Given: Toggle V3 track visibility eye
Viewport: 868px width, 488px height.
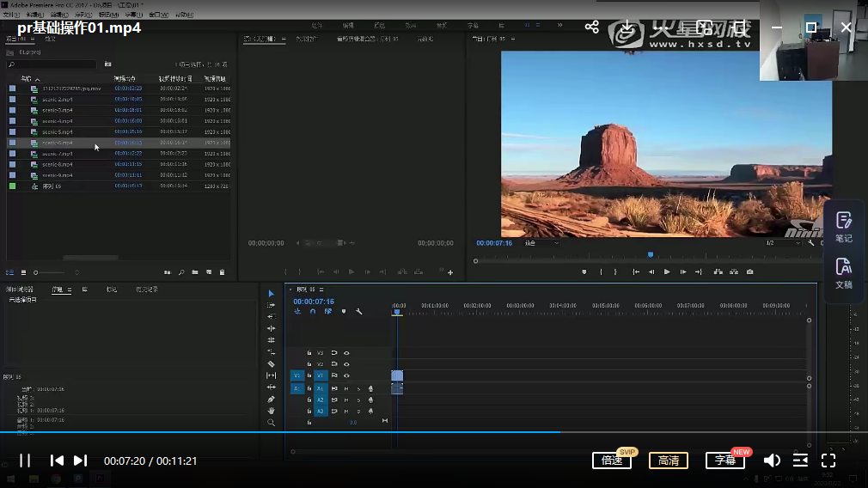Looking at the screenshot, I should (346, 353).
